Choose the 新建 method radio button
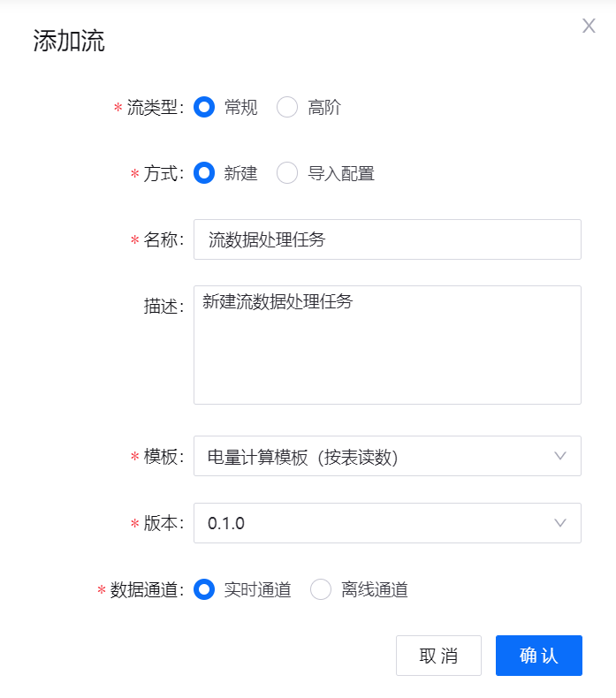Screen dimensions: 616x698 (204, 173)
